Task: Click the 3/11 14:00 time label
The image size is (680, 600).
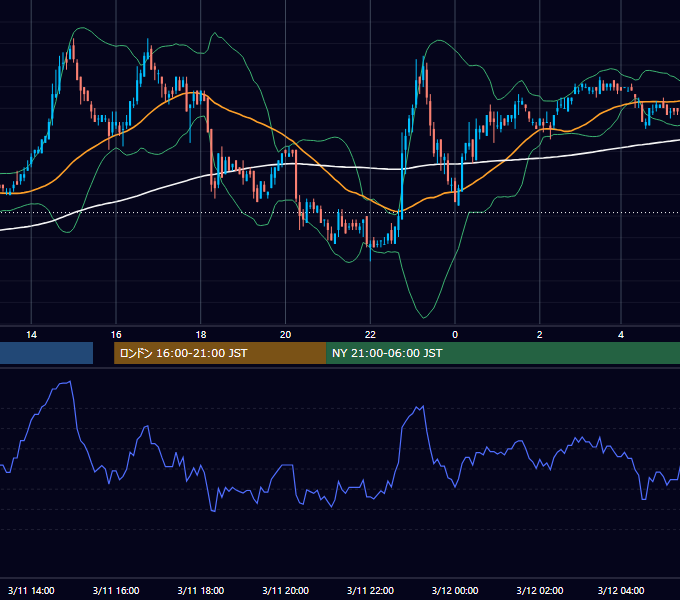Action: [x=31, y=590]
